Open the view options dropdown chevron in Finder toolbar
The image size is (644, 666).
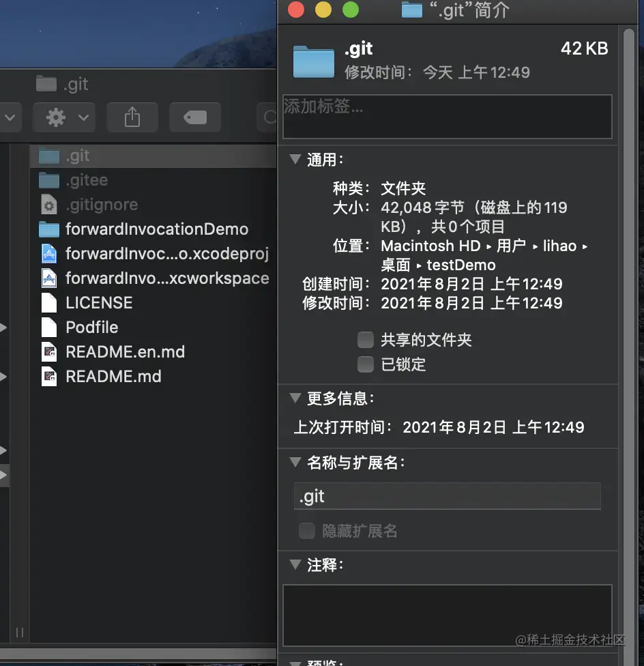click(x=10, y=117)
